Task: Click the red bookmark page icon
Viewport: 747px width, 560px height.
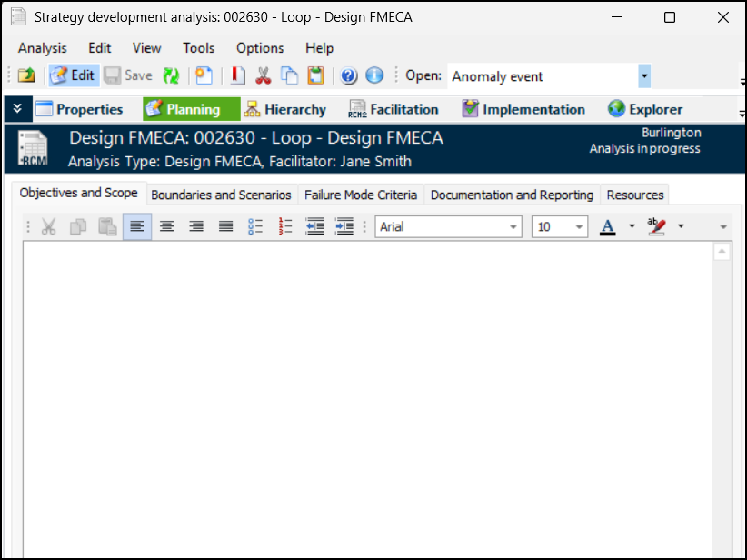Action: coord(237,75)
